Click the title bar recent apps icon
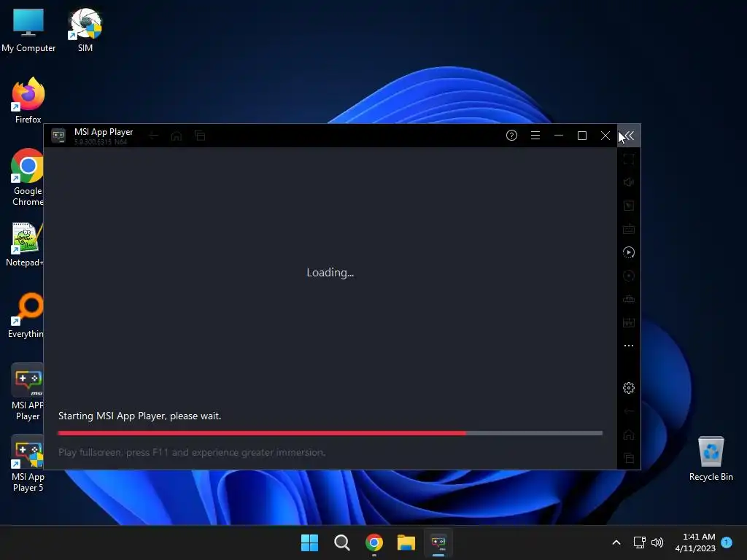The width and height of the screenshot is (747, 560). point(200,136)
